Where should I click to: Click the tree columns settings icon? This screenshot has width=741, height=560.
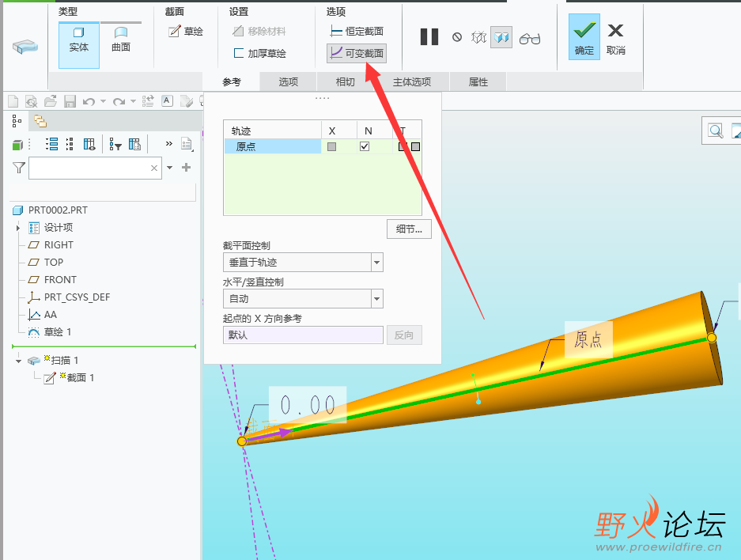(x=134, y=144)
